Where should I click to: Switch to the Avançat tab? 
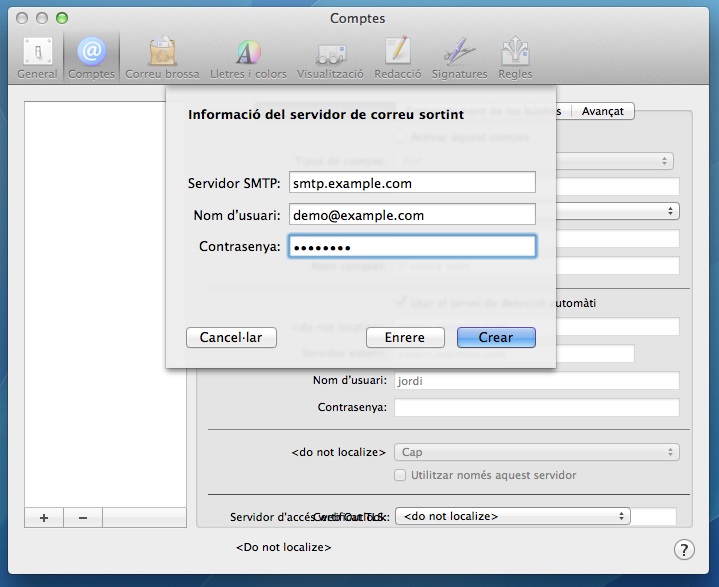603,111
